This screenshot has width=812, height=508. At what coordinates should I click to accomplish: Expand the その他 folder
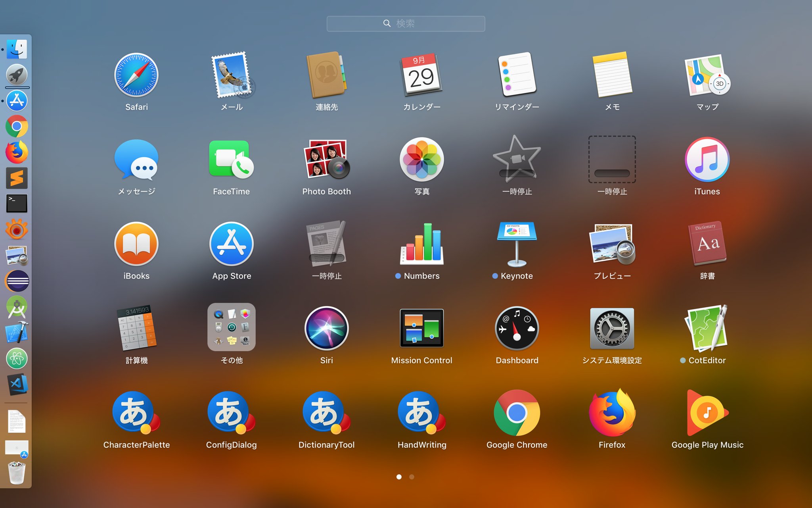click(x=231, y=327)
